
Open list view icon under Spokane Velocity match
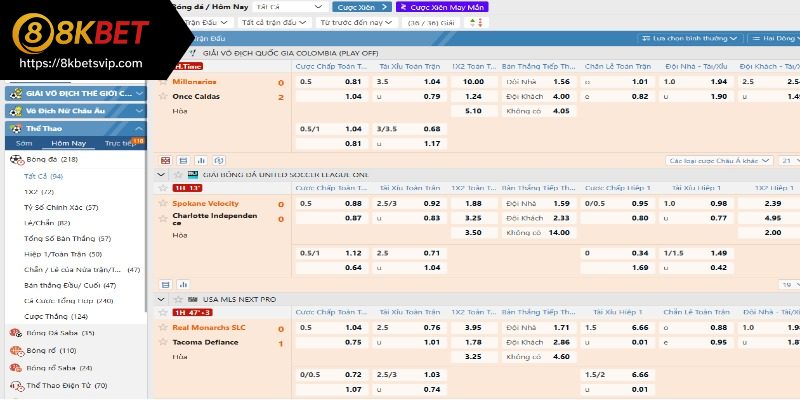[x=165, y=285]
